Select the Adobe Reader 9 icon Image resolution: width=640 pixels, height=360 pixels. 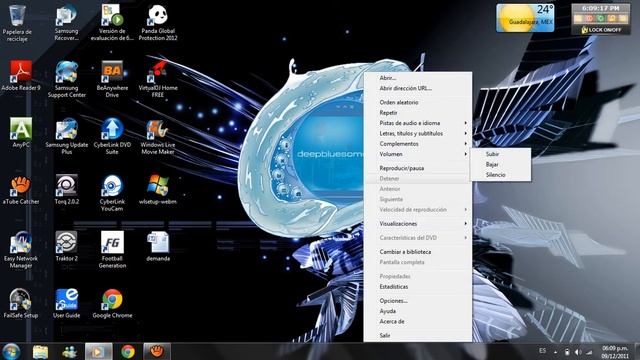(21, 76)
